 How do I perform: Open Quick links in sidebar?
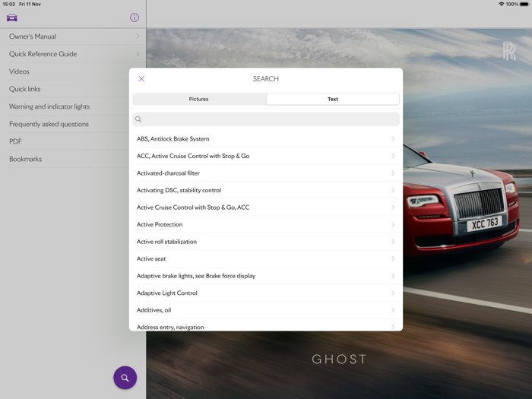click(65, 89)
